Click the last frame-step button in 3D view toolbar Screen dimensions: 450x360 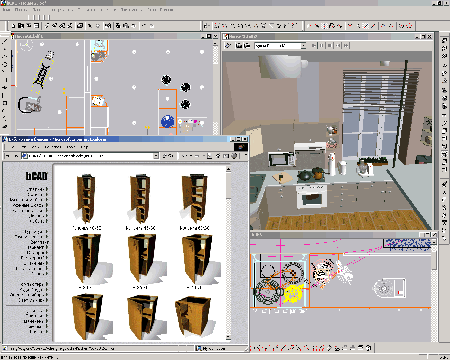click(x=346, y=45)
